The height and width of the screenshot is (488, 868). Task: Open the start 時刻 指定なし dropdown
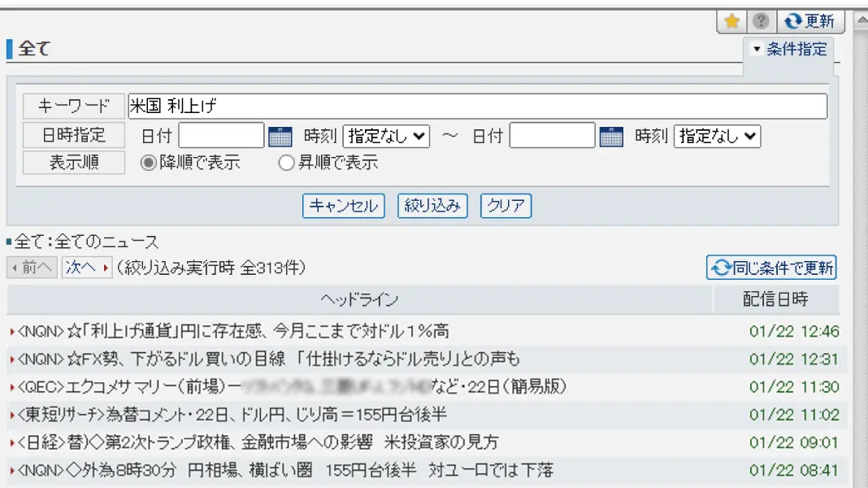pyautogui.click(x=386, y=137)
